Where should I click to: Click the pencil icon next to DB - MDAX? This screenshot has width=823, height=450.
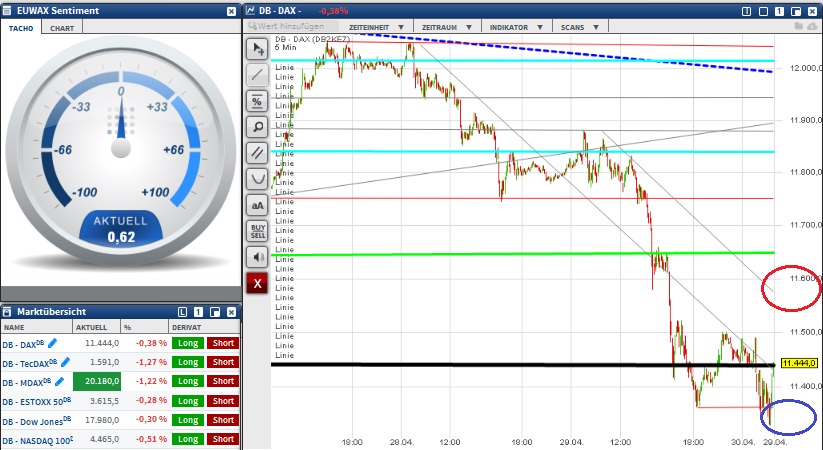[59, 381]
